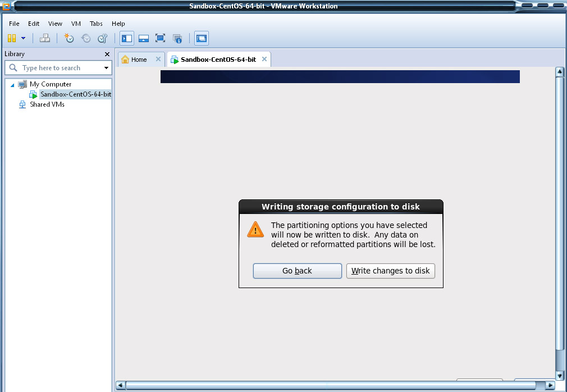Click the warning triangle icon in dialog
This screenshot has height=392, width=567.
tap(255, 230)
